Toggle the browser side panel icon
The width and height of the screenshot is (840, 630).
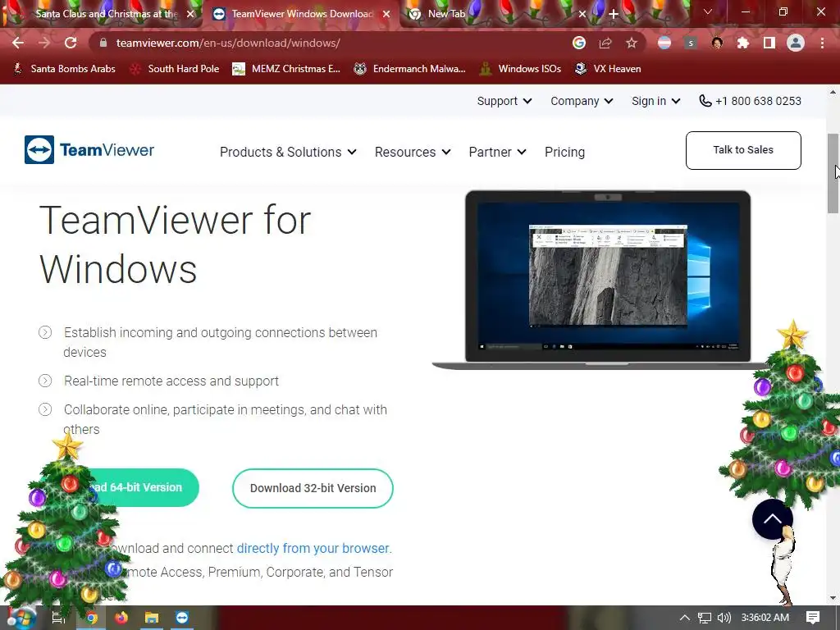click(x=769, y=43)
